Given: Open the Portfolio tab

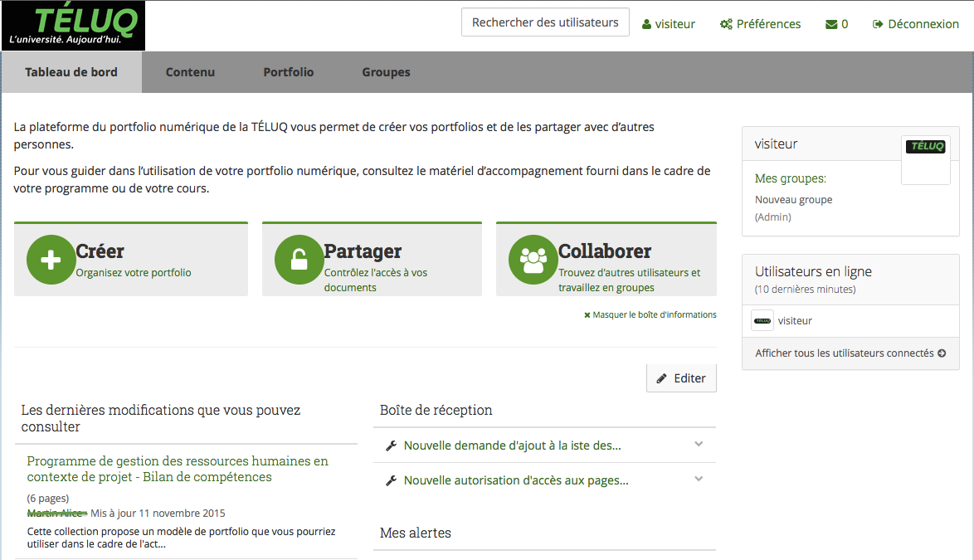Looking at the screenshot, I should pyautogui.click(x=289, y=72).
